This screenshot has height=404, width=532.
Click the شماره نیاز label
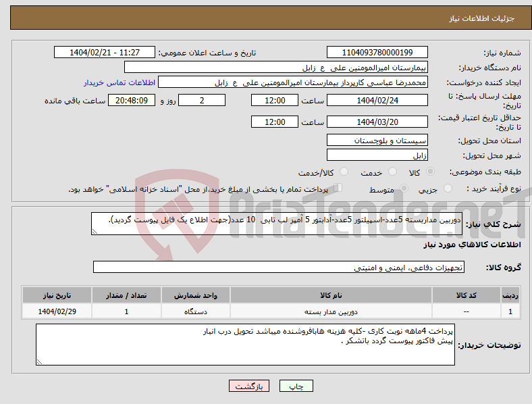pyautogui.click(x=502, y=53)
